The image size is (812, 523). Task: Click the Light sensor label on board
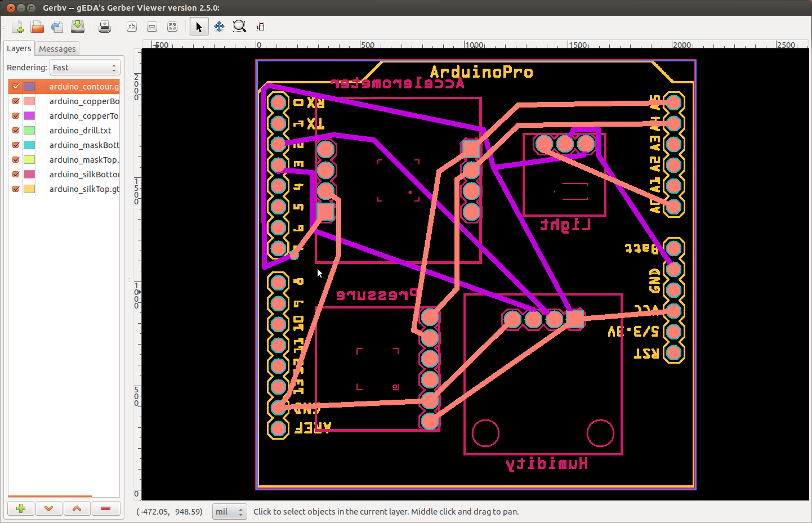(565, 226)
